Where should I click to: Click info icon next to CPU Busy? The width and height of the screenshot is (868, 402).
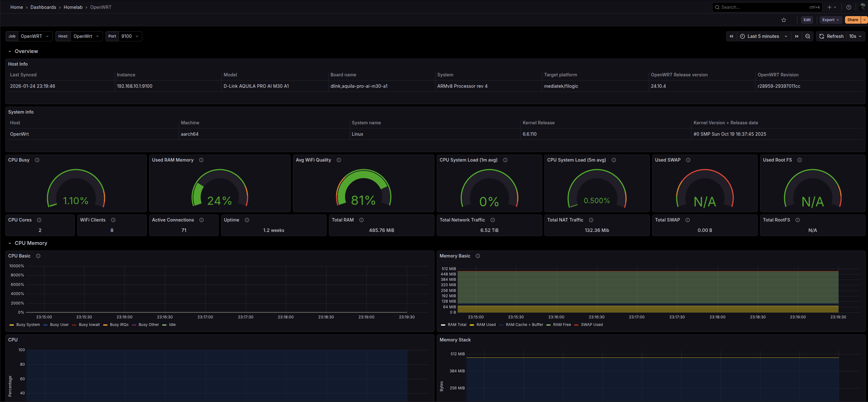pos(37,160)
